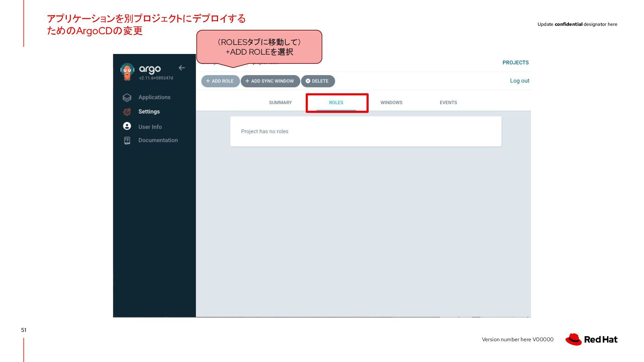
Task: Click 'Update confidential designator here' text
Action: 577,24
